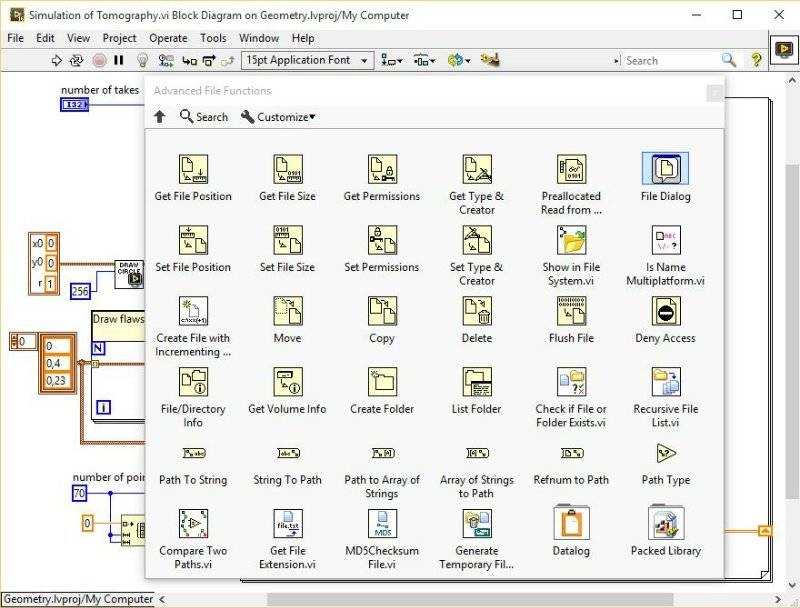
Task: Pick the Get Permissions function
Action: pos(382,169)
